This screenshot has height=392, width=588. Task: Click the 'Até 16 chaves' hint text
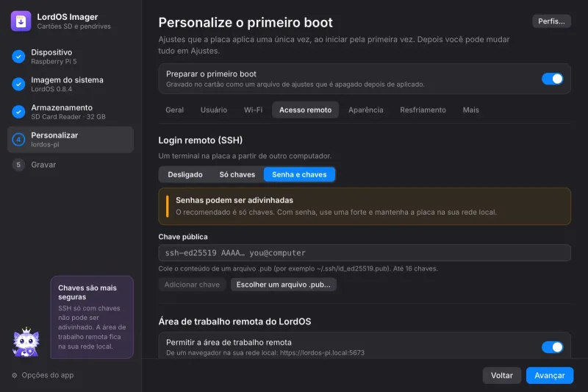(415, 268)
